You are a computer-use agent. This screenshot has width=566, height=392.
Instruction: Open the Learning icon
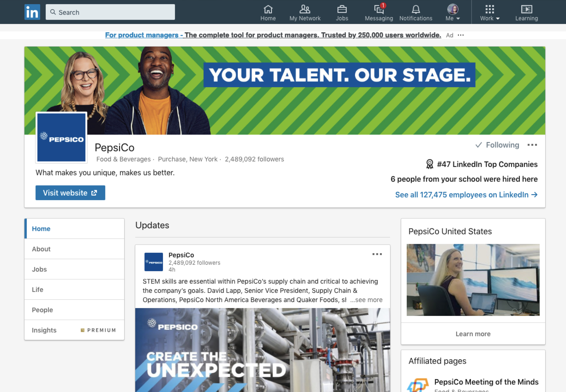tap(527, 13)
